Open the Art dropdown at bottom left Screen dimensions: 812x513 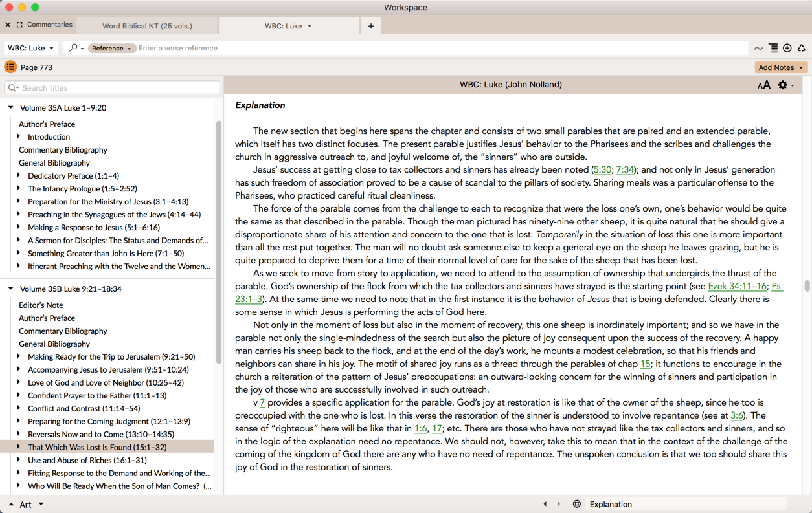[41, 504]
